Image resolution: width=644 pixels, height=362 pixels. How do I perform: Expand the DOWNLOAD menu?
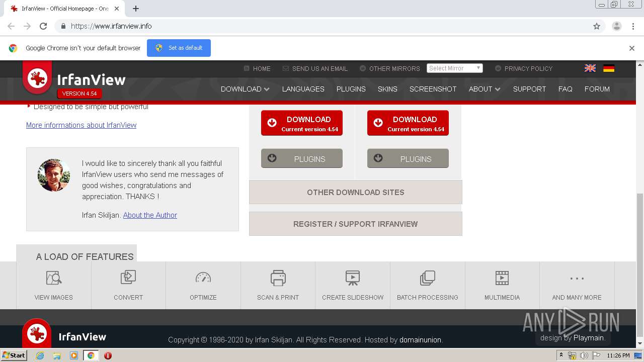tap(245, 89)
